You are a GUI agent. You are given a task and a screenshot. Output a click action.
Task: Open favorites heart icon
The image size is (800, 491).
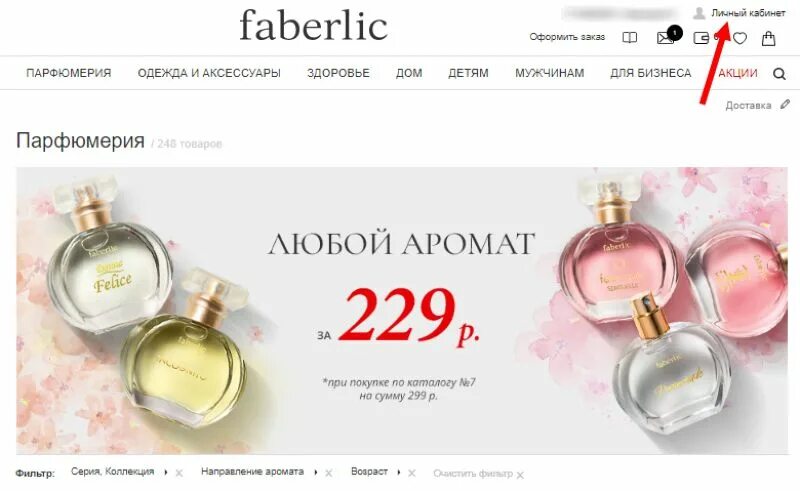740,38
